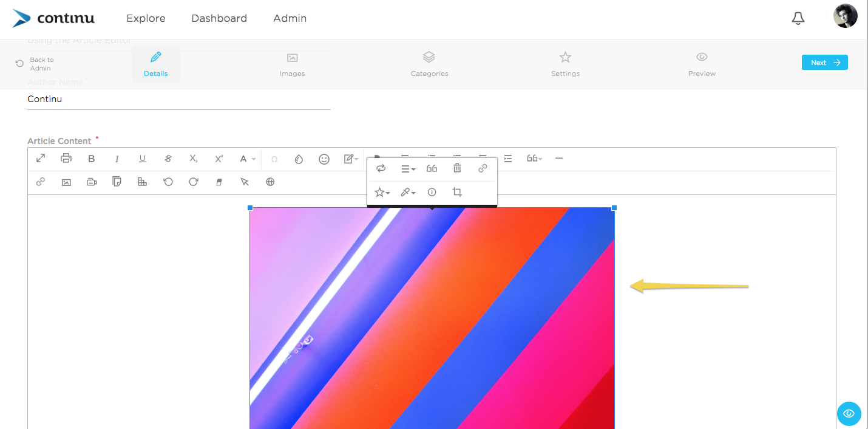This screenshot has width=868, height=429.
Task: Switch to the Images step
Action: [292, 64]
